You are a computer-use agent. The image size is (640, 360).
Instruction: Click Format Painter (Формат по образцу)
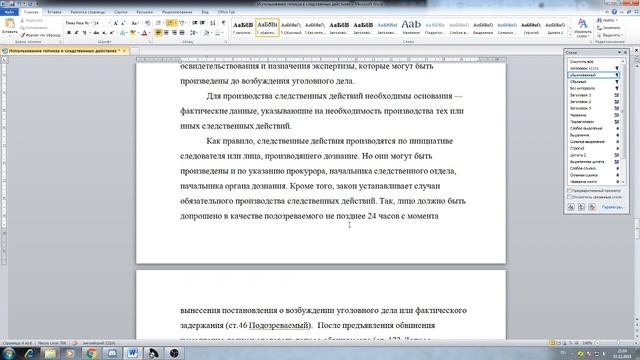pos(40,35)
